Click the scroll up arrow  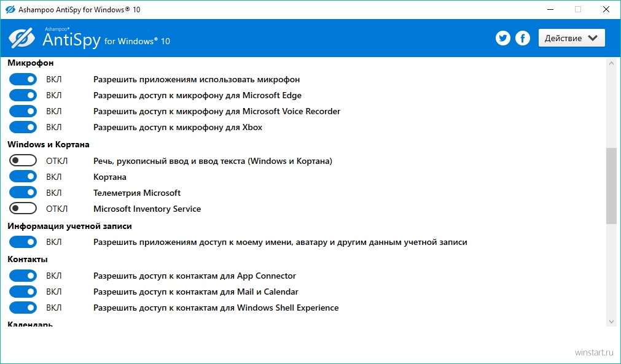611,63
